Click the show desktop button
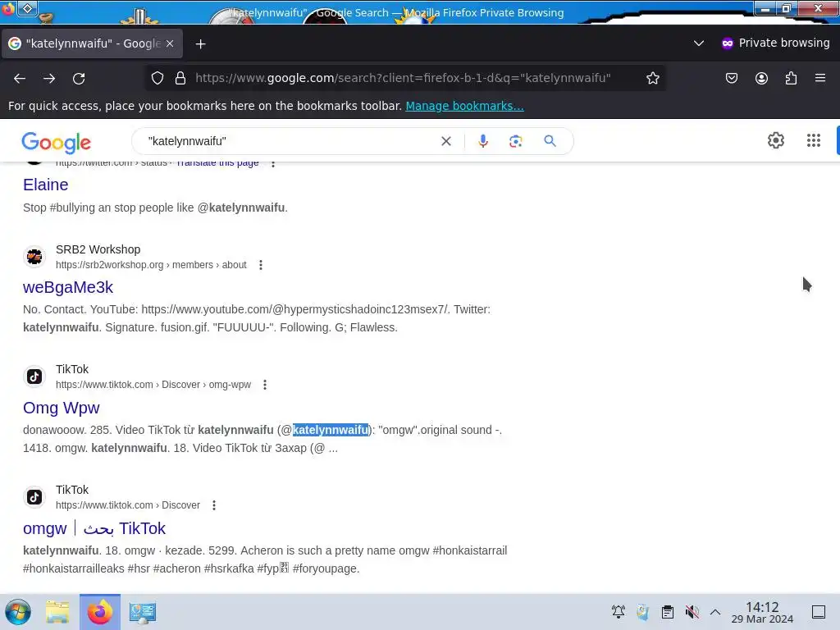840x630 pixels. click(x=819, y=612)
